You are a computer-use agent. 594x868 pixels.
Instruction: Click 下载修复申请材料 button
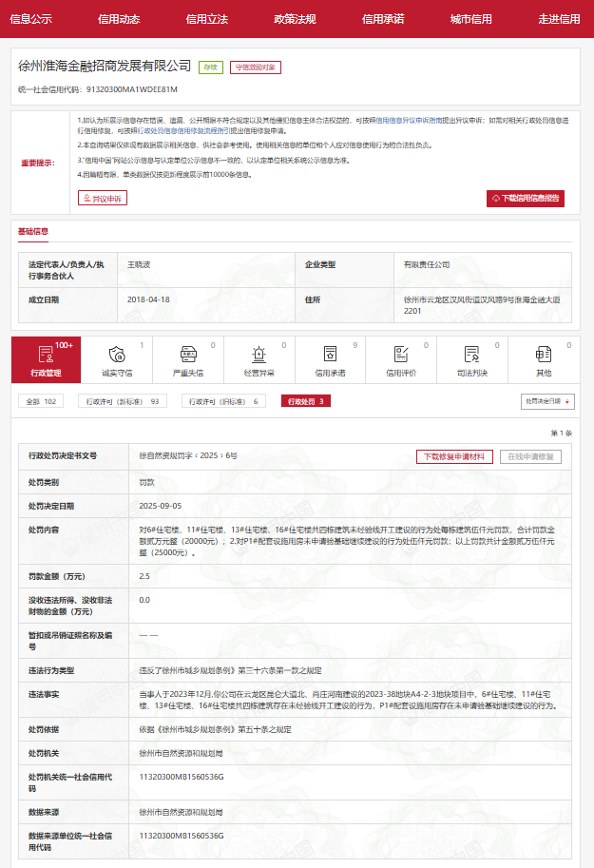(x=454, y=456)
